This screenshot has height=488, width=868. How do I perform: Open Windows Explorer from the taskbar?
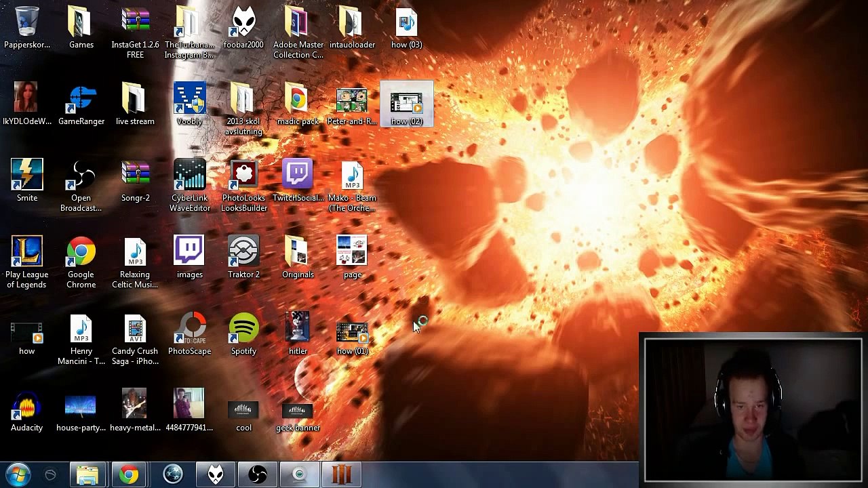coord(87,474)
